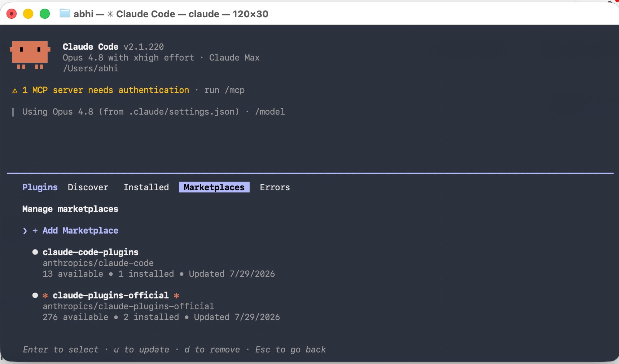Viewport: 619px width, 364px height.
Task: Click the 'u to update' hint
Action: (141, 350)
